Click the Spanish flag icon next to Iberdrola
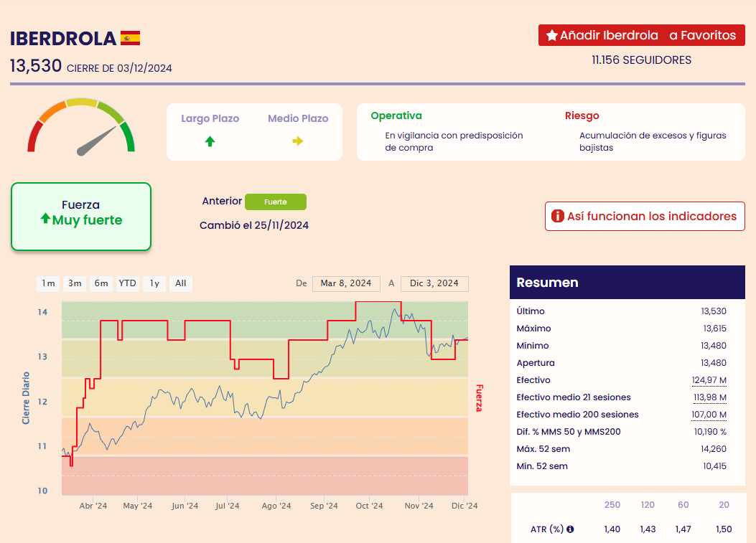The image size is (756, 543). [x=130, y=38]
